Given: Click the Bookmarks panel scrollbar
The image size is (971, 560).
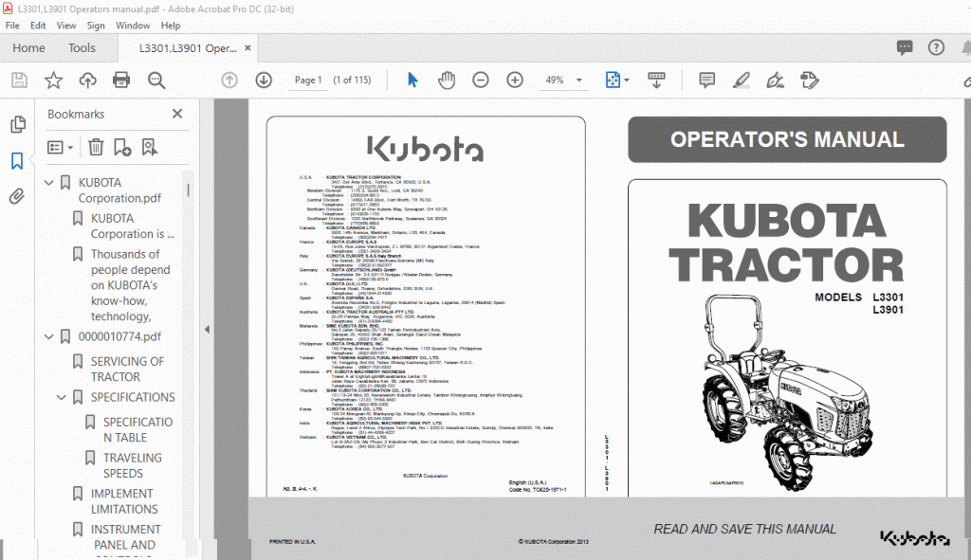Looking at the screenshot, I should pos(188,190).
